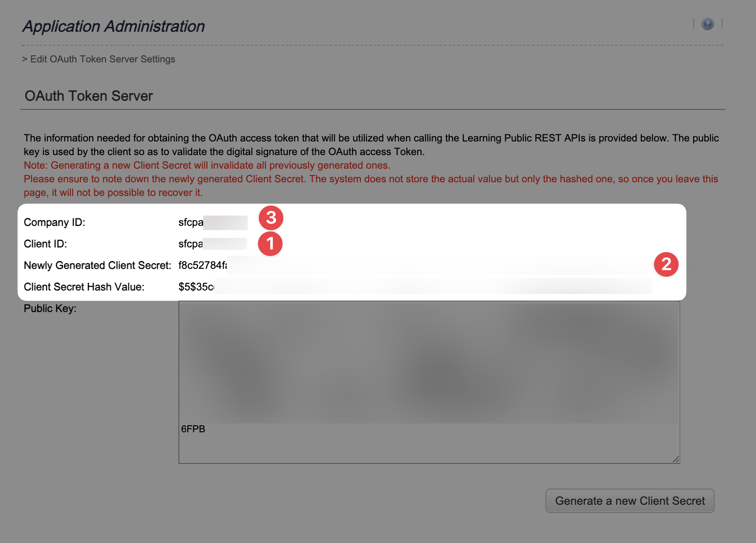Click the Public Key textarea resize handle
The height and width of the screenshot is (543, 756).
click(676, 459)
